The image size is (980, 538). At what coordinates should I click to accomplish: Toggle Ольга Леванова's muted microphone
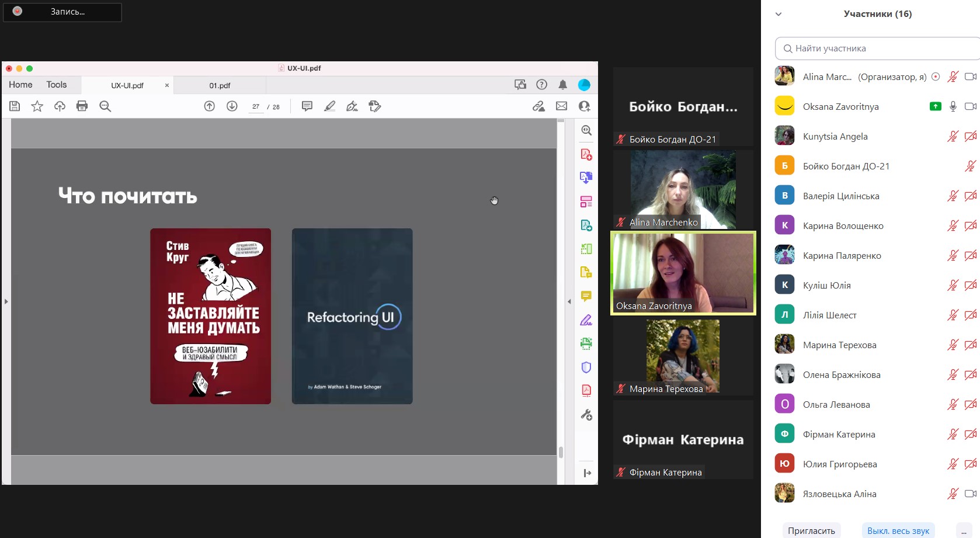(953, 404)
